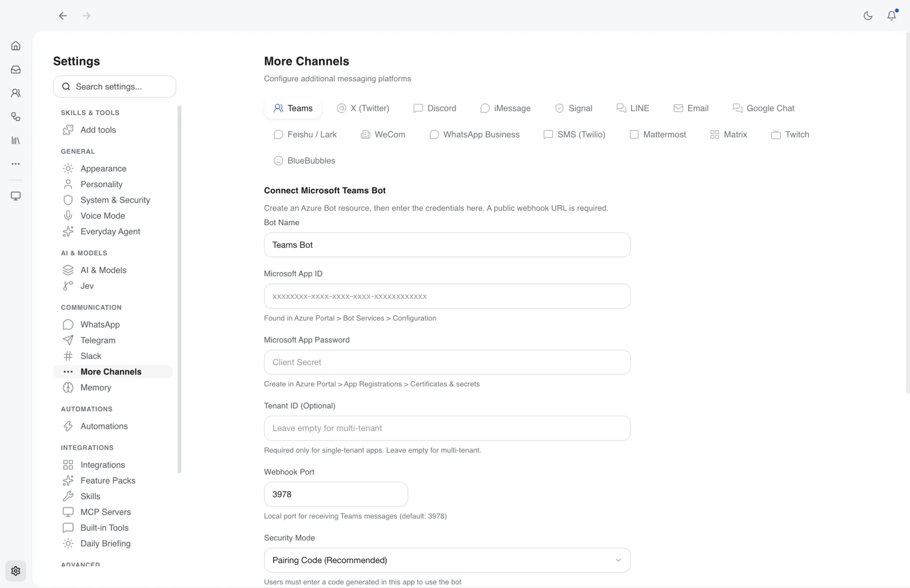Open Appearance settings
Viewport: 910px width, 588px height.
coord(113,168)
